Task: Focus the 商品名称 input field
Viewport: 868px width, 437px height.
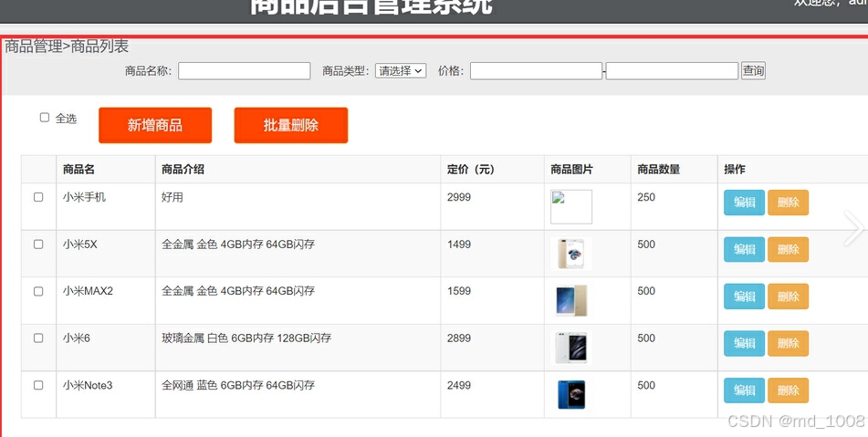Action: point(244,71)
